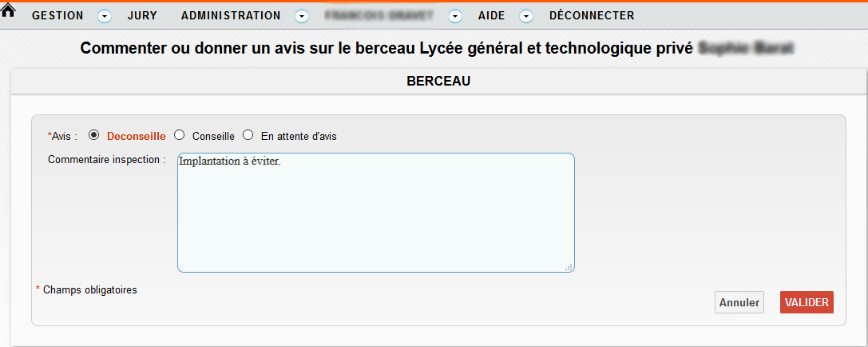Click the BERCEAU section header

[x=438, y=81]
